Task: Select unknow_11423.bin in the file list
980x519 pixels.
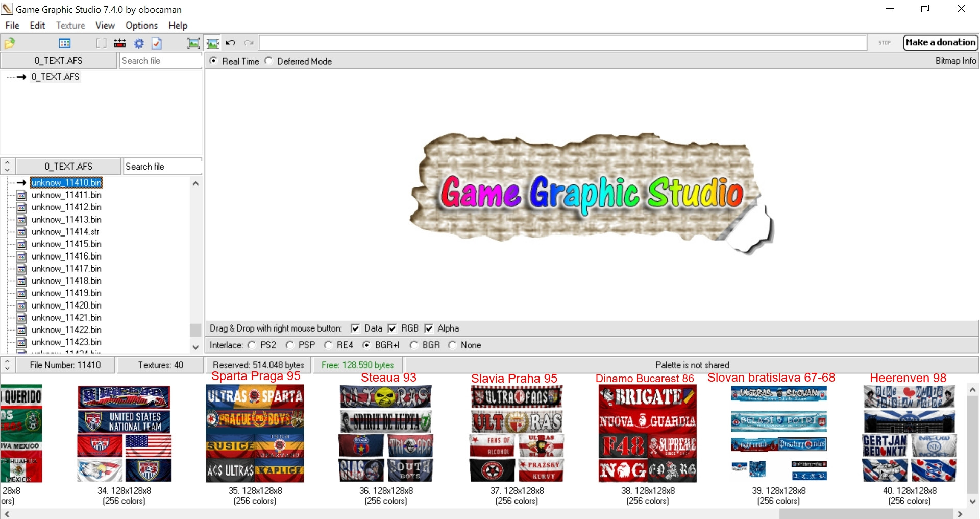Action: coord(66,342)
